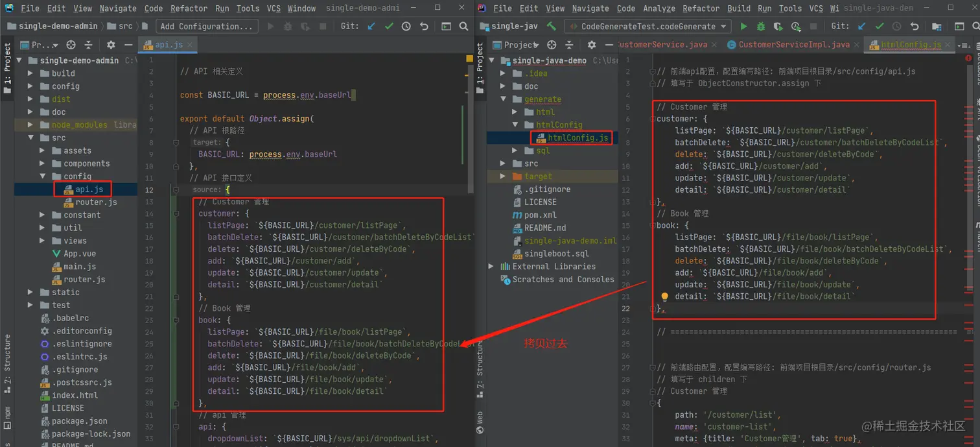This screenshot has height=447, width=980.
Task: Open Analyze menu in right window
Action: click(659, 8)
